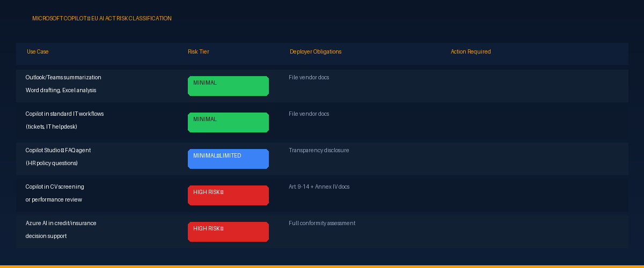Click the MINIMAL badge for Outlook/Teams summarization
This screenshot has height=268, width=644.
tap(228, 86)
